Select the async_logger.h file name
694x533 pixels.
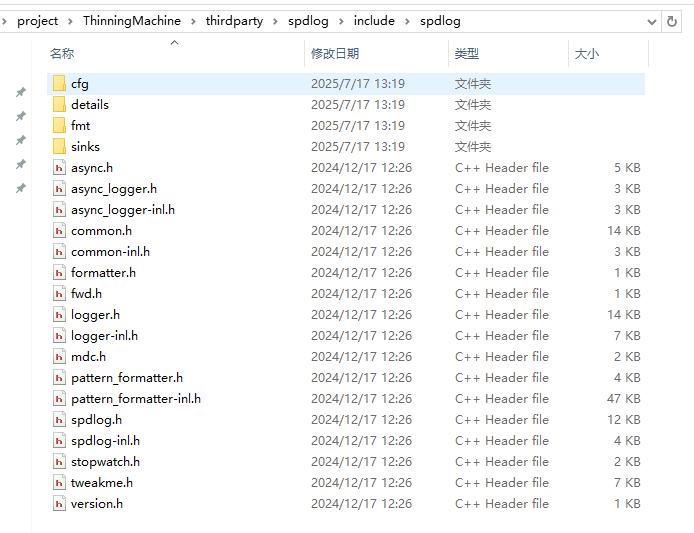pyautogui.click(x=114, y=189)
